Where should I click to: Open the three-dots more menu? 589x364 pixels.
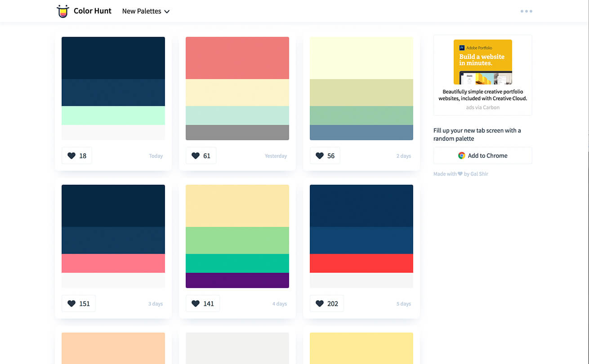click(x=526, y=11)
